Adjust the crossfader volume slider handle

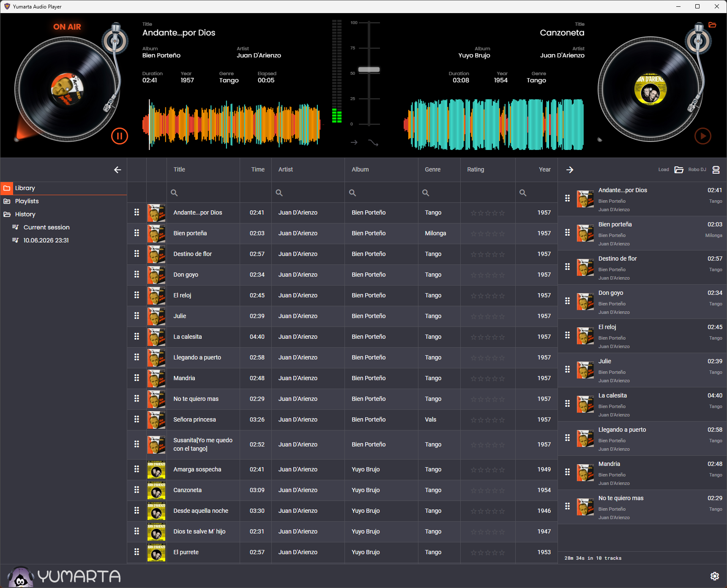[369, 69]
